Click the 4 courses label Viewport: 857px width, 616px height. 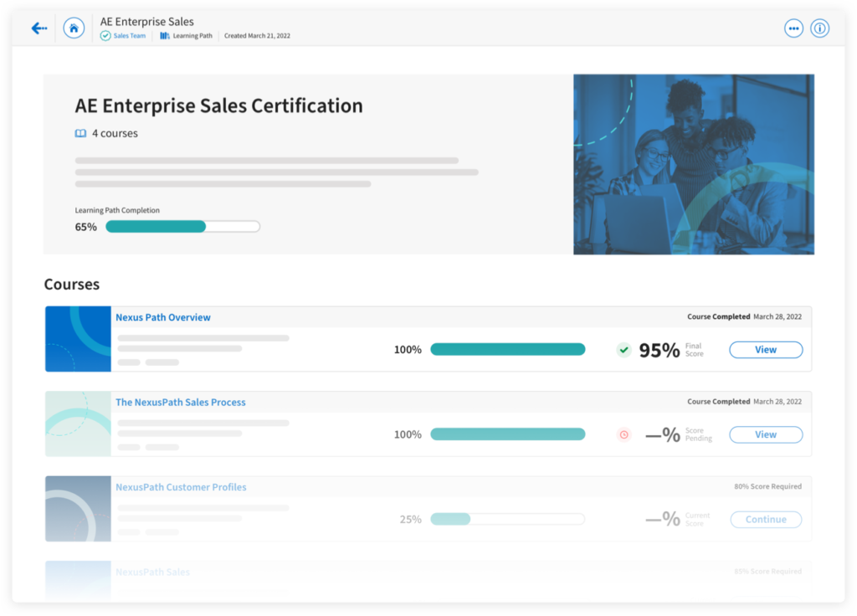[x=115, y=133]
